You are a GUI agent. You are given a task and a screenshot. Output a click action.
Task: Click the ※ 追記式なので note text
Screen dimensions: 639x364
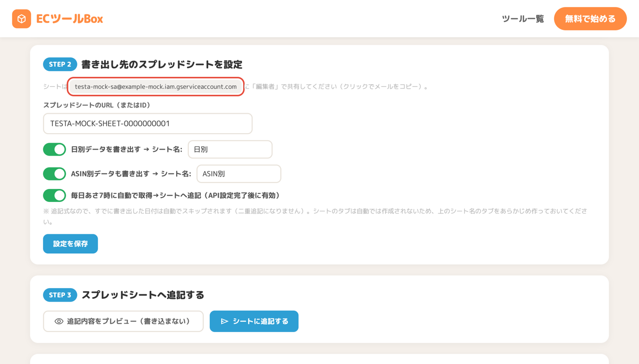(x=315, y=216)
